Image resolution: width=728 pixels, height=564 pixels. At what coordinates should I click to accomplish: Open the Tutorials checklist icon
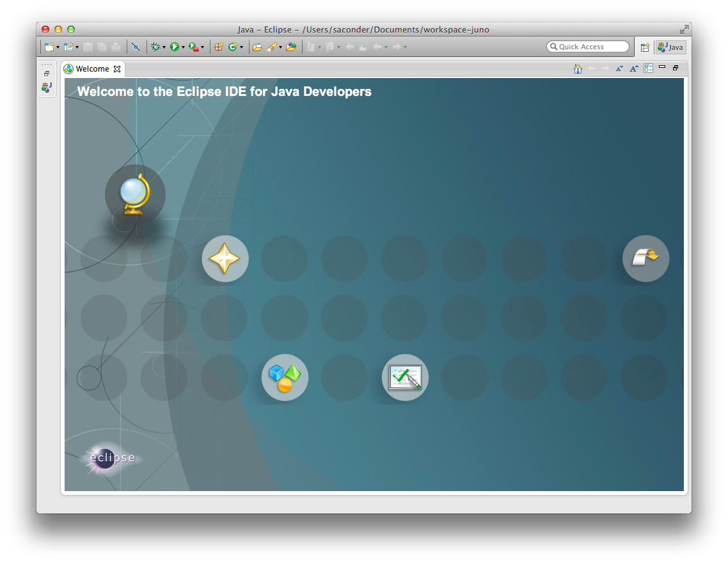click(406, 377)
